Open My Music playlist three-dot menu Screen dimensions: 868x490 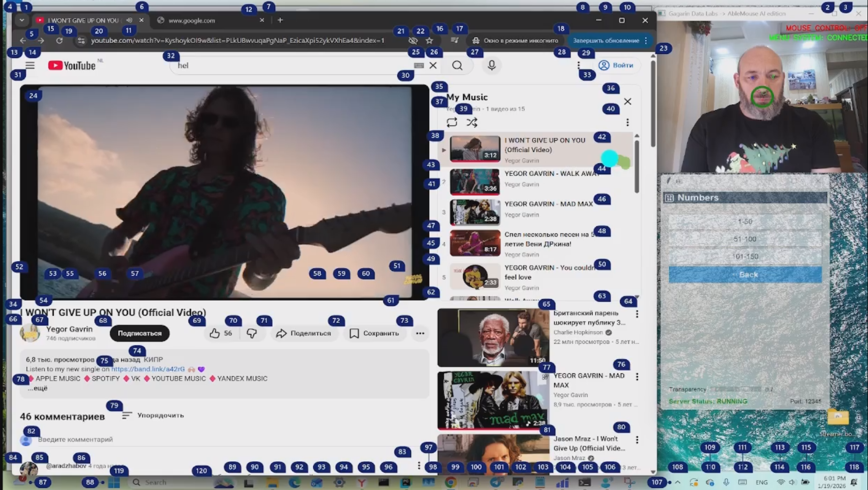(627, 122)
